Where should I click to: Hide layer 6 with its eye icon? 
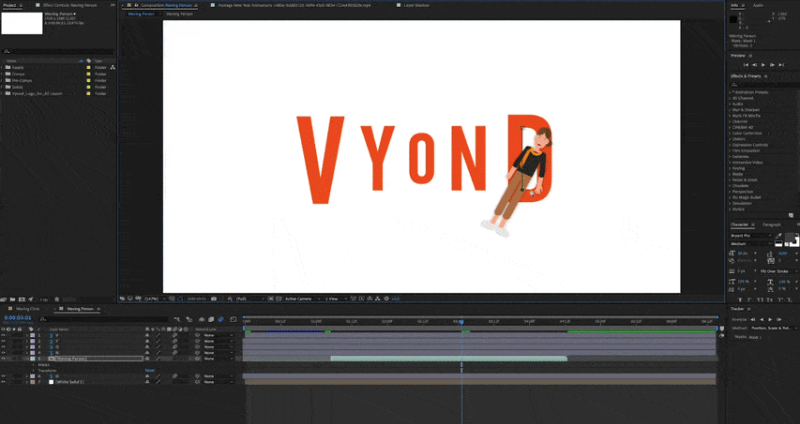[x=3, y=376]
